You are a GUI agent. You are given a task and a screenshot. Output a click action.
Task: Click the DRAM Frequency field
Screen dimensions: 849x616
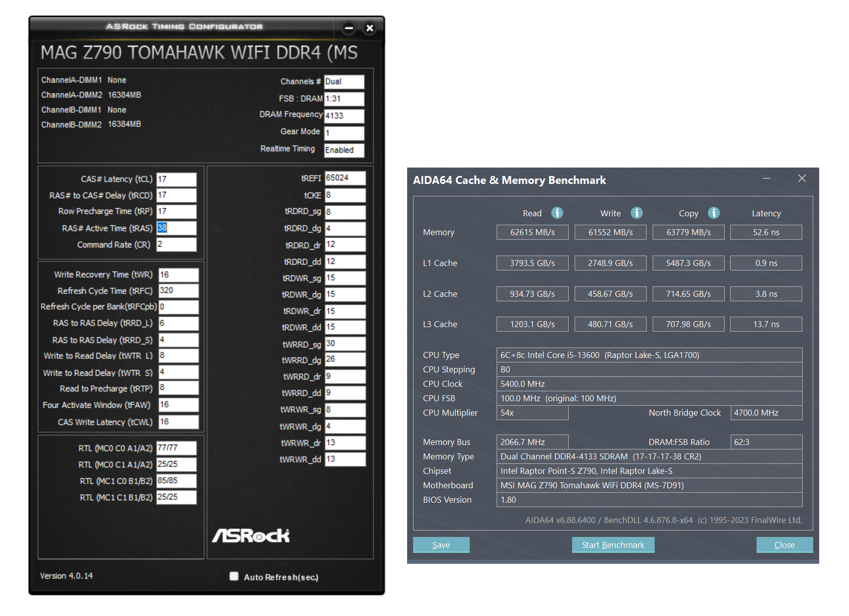pos(344,116)
